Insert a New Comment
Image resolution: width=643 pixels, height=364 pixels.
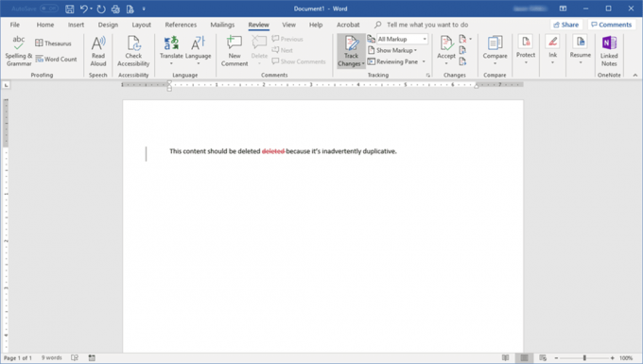pyautogui.click(x=235, y=51)
